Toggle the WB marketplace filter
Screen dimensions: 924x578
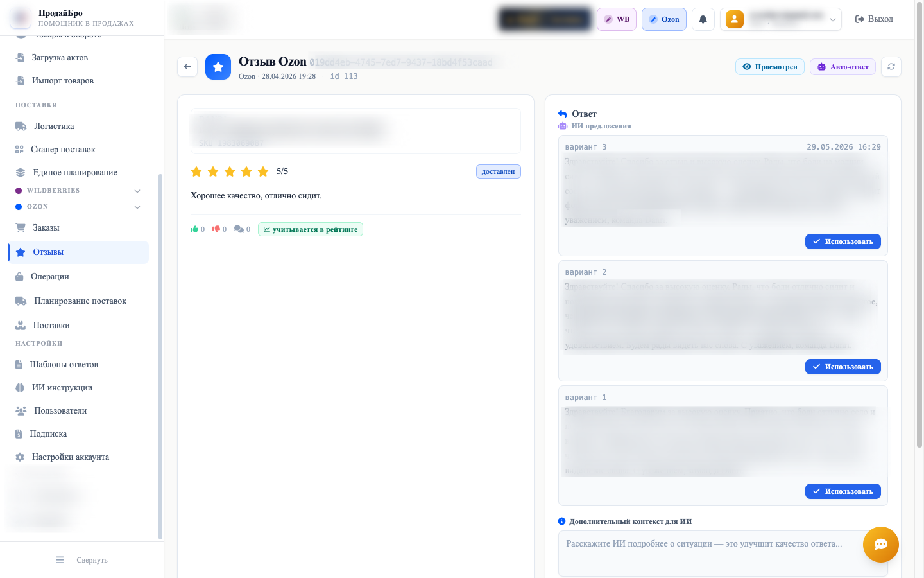[x=617, y=19]
